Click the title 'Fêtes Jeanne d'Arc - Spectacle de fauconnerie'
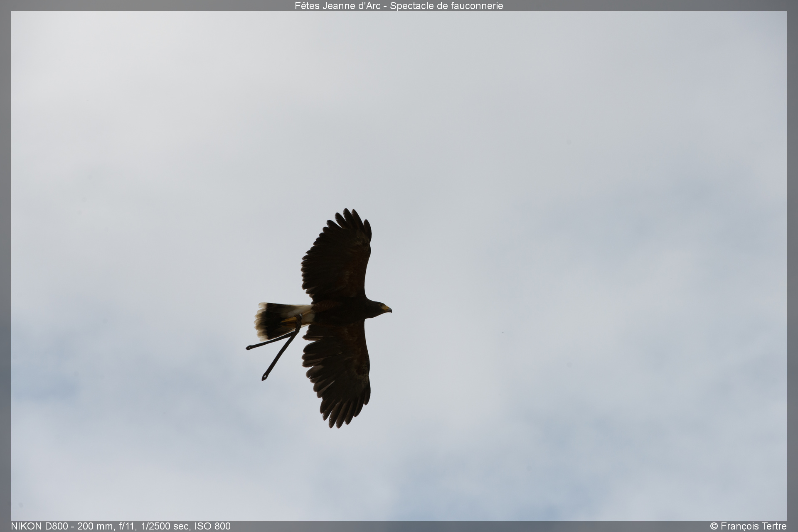798x532 pixels. pos(399,6)
